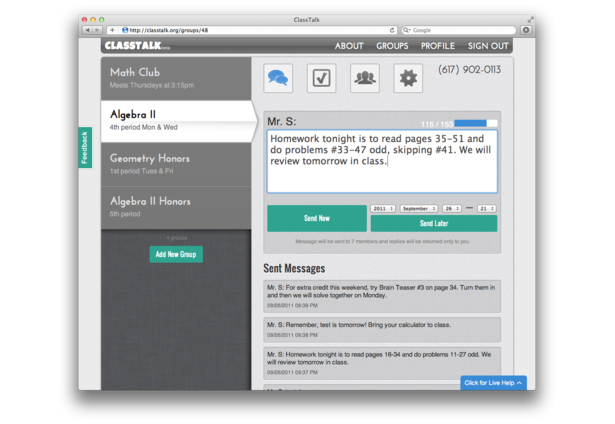Image resolution: width=615 pixels, height=424 pixels.
Task: Click the Send Now button
Action: [317, 218]
